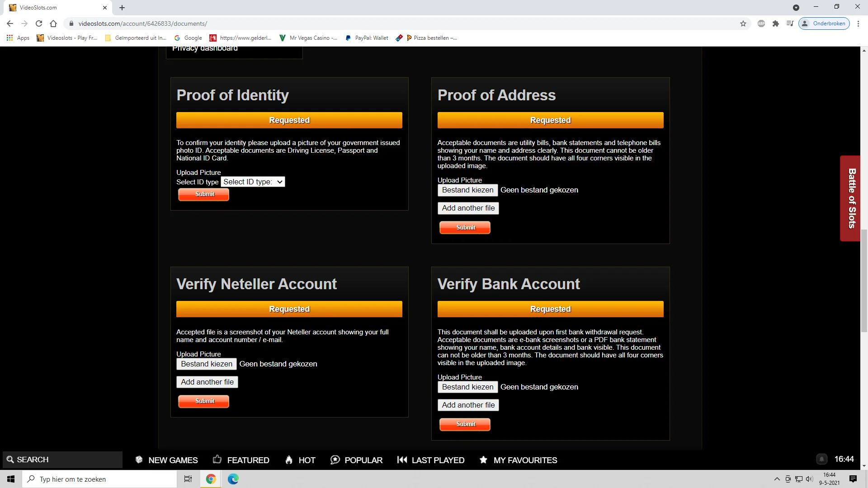The width and height of the screenshot is (868, 488).
Task: Select the VideoSlots.com browser tab
Action: tap(58, 8)
